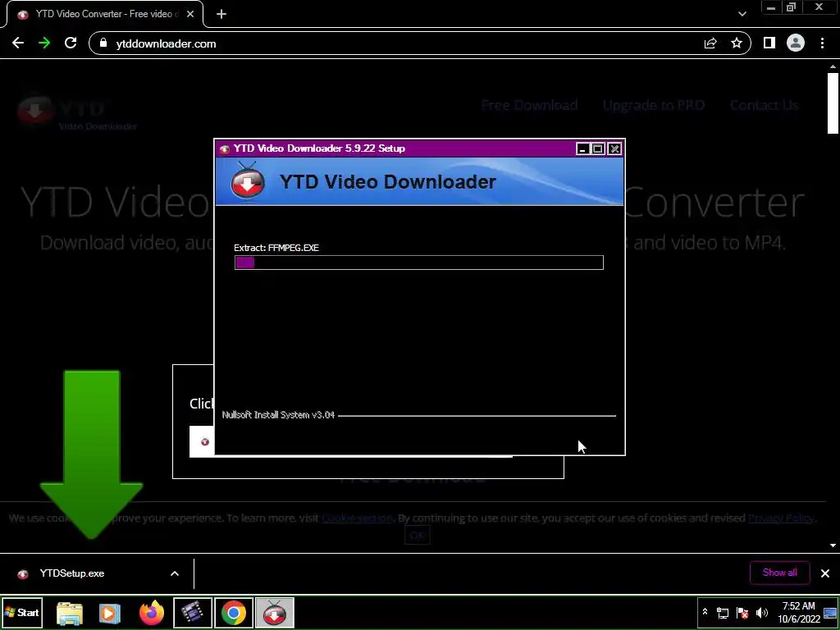Open Windows Media Player taskbar icon
This screenshot has height=630, width=840.
110,613
